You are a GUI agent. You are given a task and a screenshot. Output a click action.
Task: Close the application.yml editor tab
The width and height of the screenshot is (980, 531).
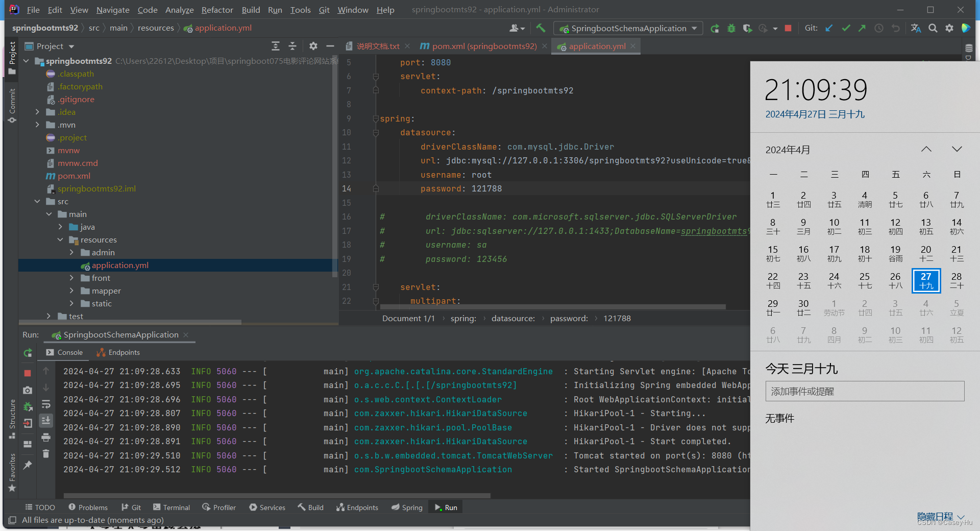(633, 46)
